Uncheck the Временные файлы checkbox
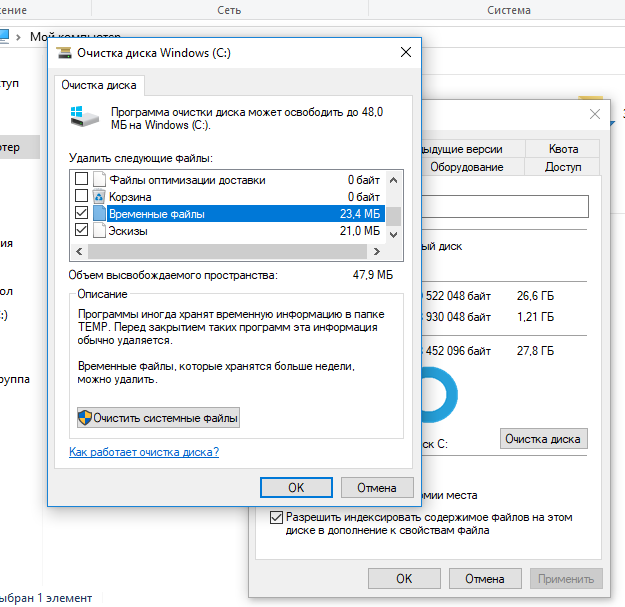This screenshot has height=607, width=625. pos(82,213)
